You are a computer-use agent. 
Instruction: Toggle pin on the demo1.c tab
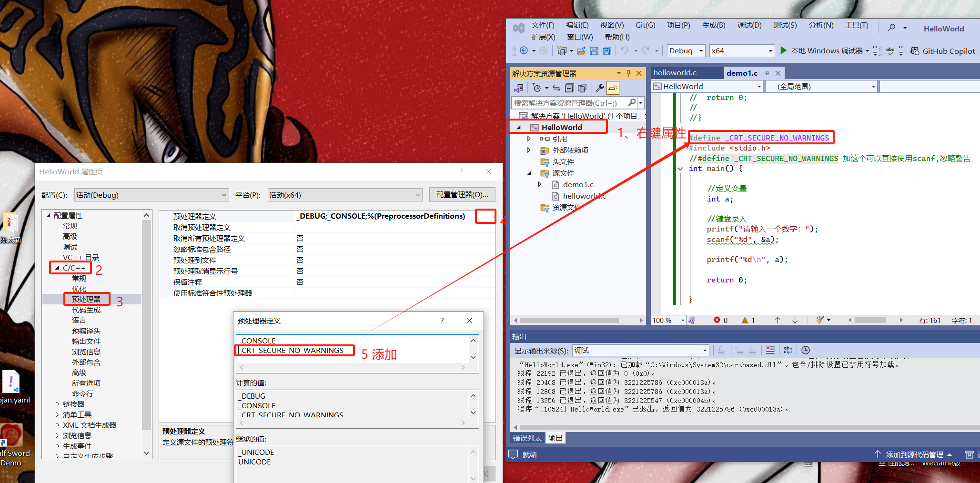tap(767, 73)
